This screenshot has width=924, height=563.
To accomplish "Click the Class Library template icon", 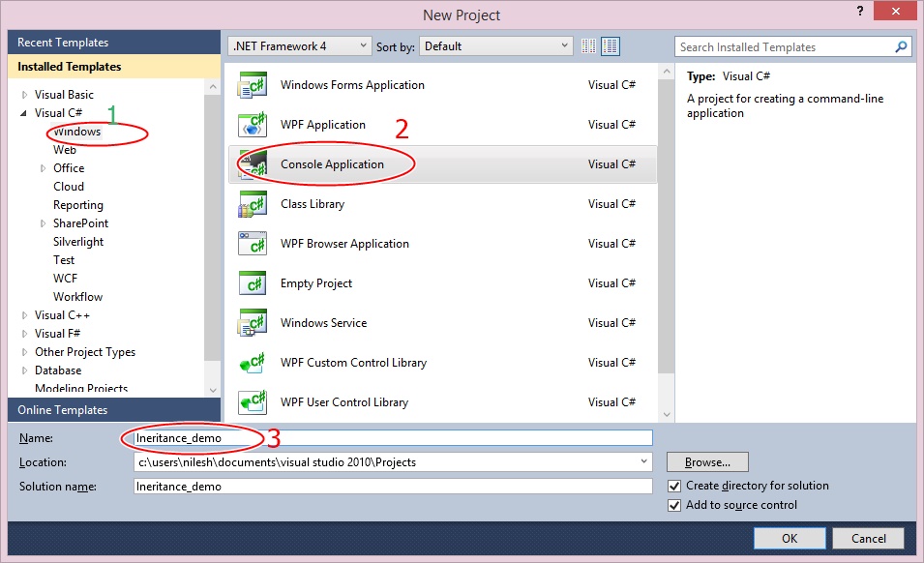I will (x=252, y=203).
